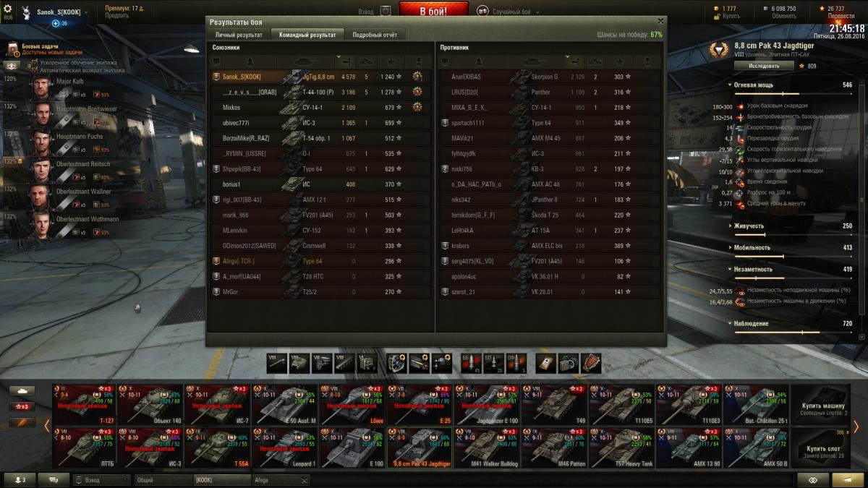
Task: Collapse the Огневая мощь section
Action: 729,85
